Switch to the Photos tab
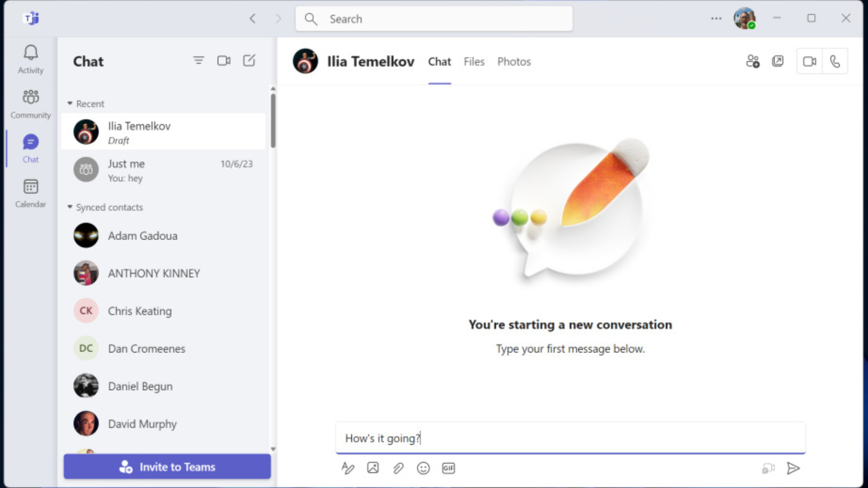Screen dimensions: 868x488 click(x=514, y=61)
